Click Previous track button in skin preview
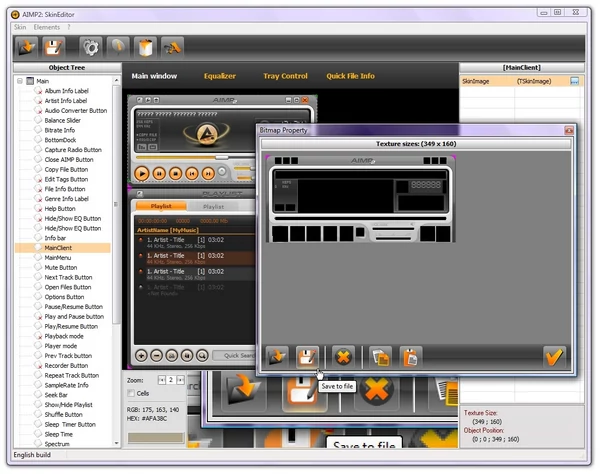This screenshot has width=600, height=474. [x=192, y=174]
